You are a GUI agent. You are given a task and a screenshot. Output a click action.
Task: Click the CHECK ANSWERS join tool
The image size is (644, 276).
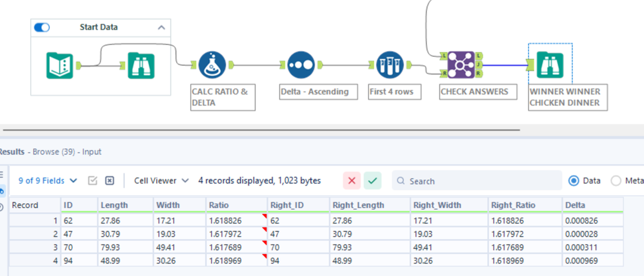click(x=460, y=65)
